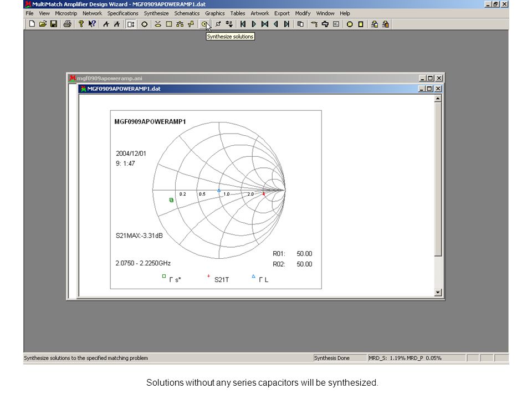
Task: Click the slashed circle toolbar icon
Action: point(218,24)
